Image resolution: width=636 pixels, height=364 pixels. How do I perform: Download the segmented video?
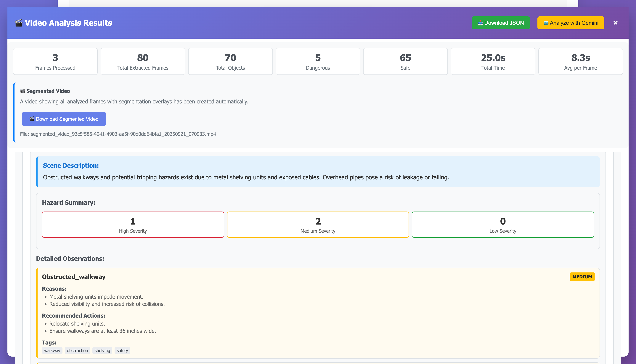[64, 119]
